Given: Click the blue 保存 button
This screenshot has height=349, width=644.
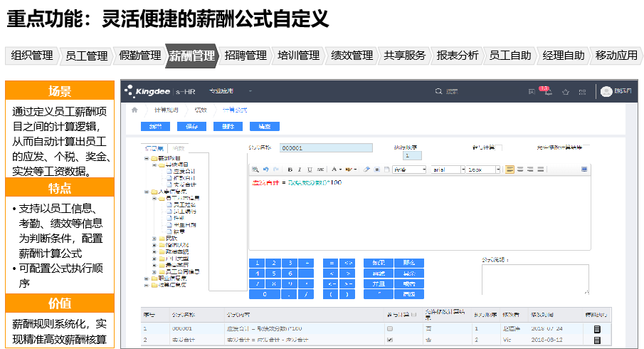Looking at the screenshot, I should (192, 127).
